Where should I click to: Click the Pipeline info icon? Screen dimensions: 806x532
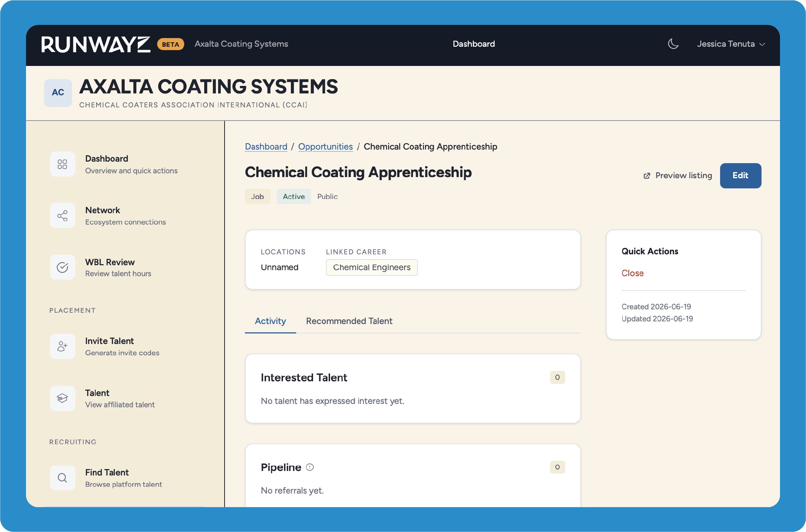(x=310, y=468)
